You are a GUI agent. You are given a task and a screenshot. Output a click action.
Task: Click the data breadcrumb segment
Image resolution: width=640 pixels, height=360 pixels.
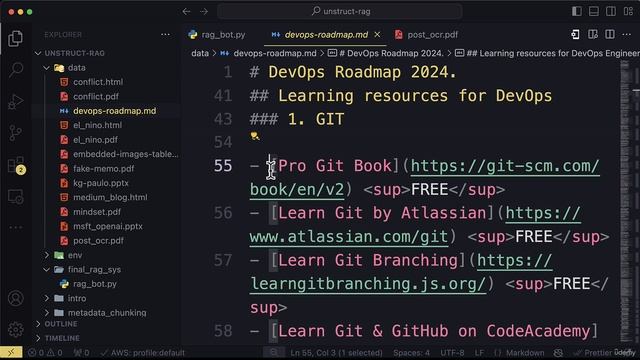click(200, 53)
